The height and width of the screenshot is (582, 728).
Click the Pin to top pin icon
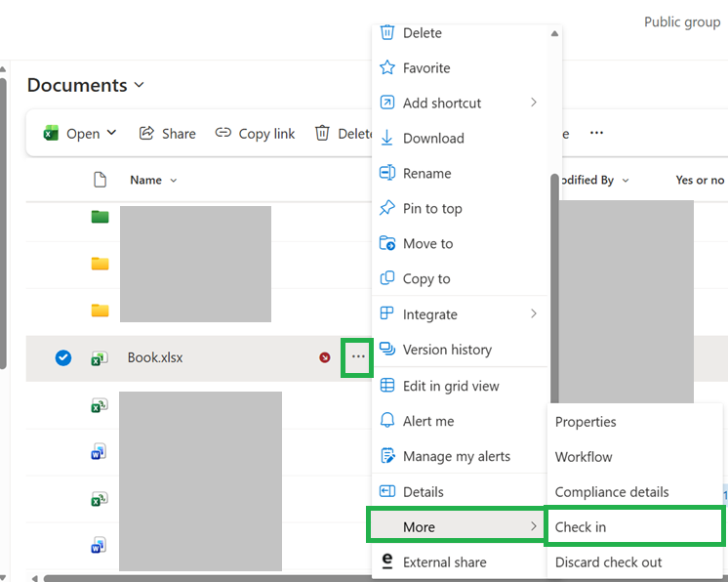click(387, 208)
